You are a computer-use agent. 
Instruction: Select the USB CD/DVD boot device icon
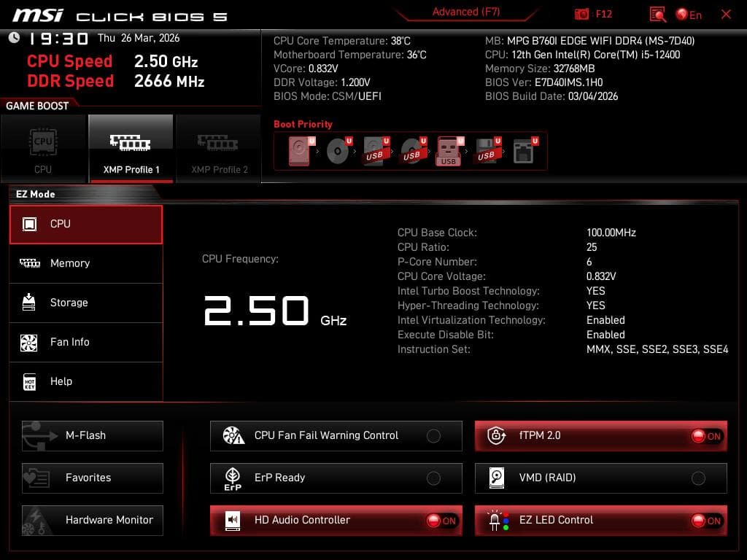coord(413,151)
